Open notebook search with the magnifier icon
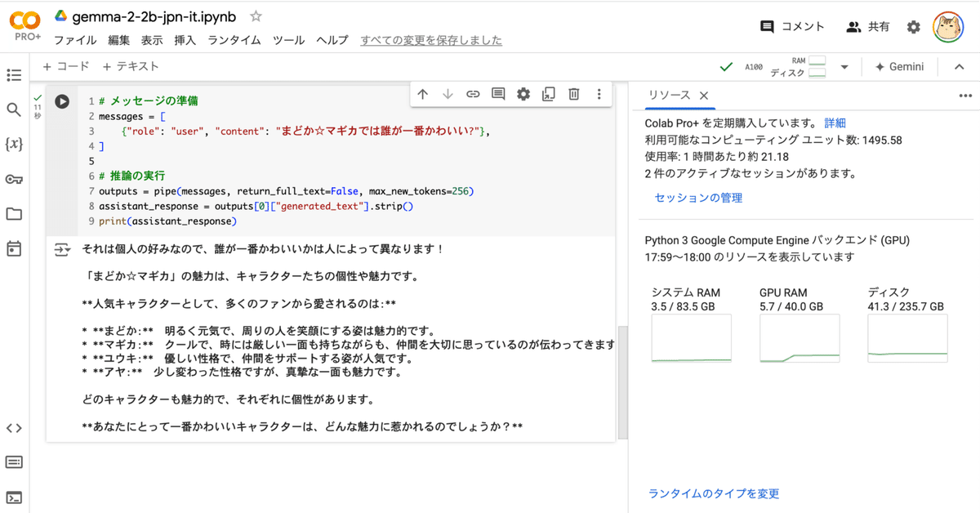The height and width of the screenshot is (513, 980). pos(14,107)
